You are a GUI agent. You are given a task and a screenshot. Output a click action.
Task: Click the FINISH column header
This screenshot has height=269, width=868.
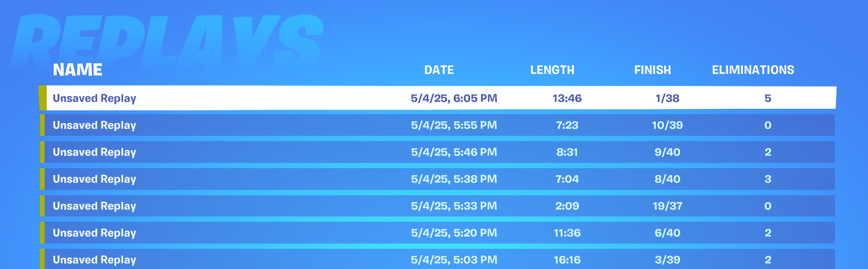(652, 70)
